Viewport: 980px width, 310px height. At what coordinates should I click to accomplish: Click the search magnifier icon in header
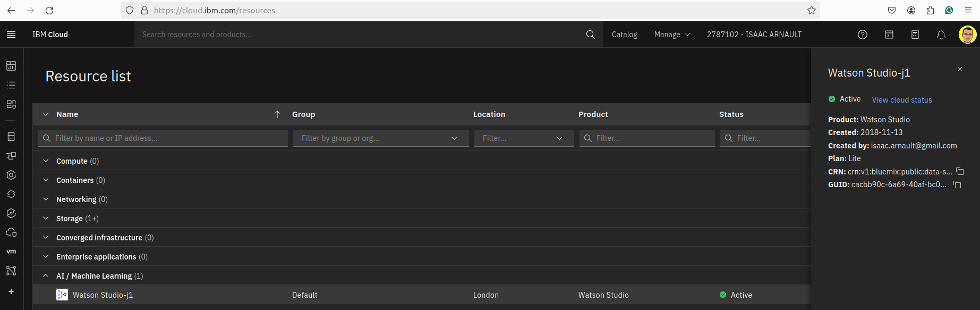pos(590,35)
